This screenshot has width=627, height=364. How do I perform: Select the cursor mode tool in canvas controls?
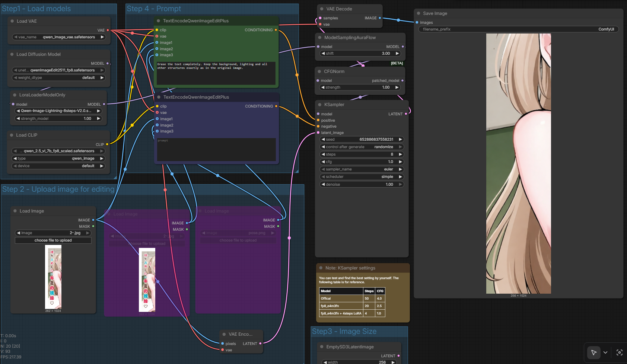(594, 352)
